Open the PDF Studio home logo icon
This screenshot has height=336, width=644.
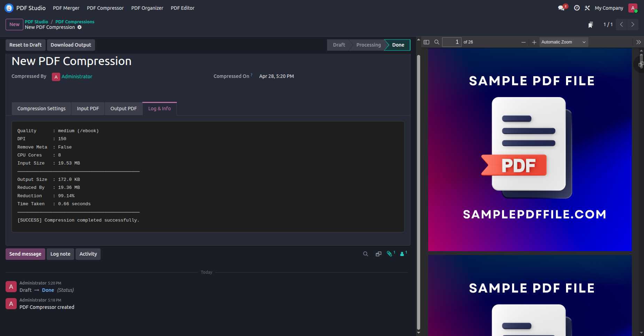tap(9, 8)
